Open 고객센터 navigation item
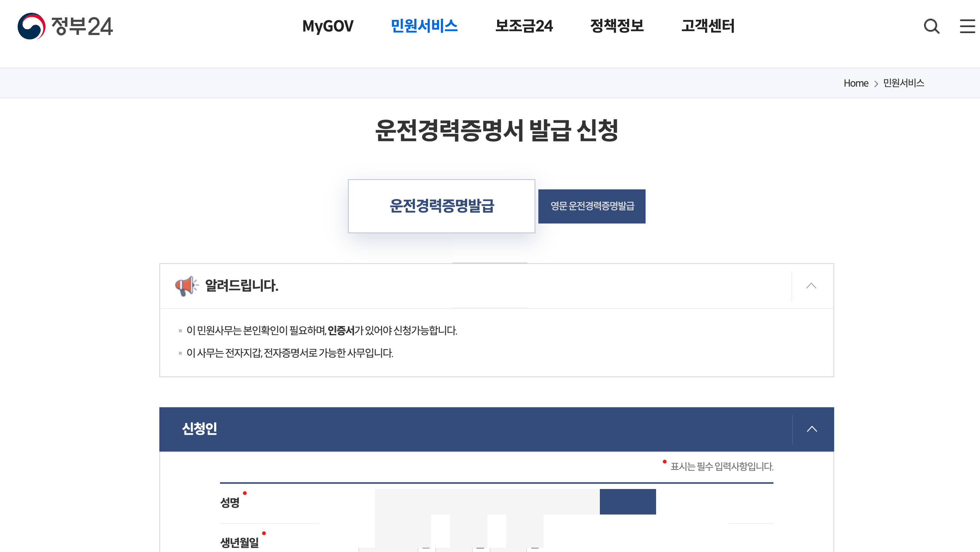Image resolution: width=980 pixels, height=552 pixels. 707,26
